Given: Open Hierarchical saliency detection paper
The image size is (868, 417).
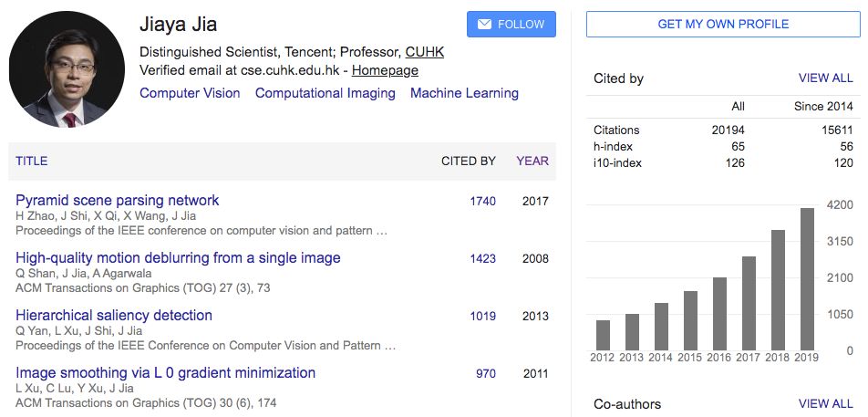Looking at the screenshot, I should [x=114, y=316].
